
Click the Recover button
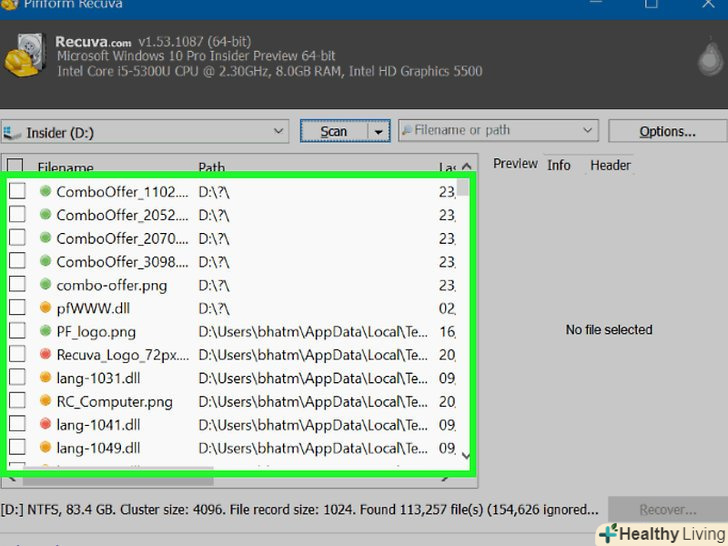click(668, 510)
